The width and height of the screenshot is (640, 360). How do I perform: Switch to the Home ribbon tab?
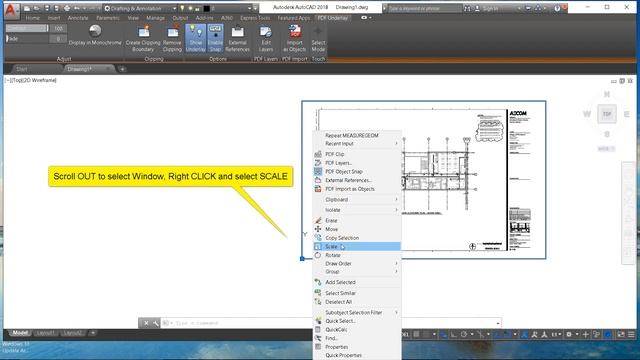pos(33,18)
